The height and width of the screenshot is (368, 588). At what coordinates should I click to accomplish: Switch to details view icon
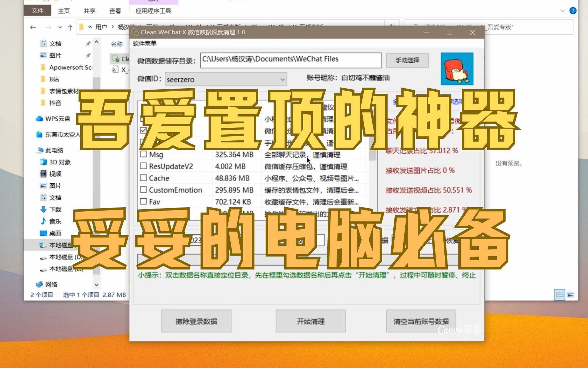[560, 295]
